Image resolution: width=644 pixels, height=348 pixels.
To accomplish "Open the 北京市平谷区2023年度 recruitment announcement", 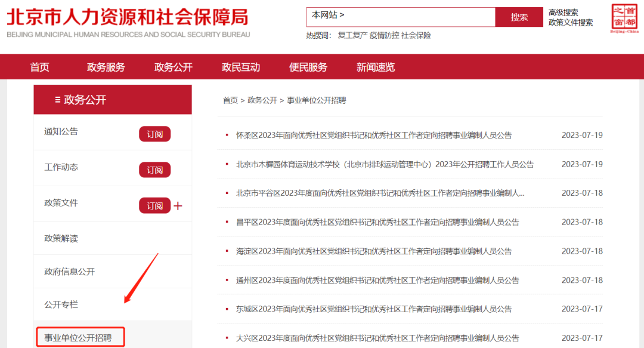I will coord(380,193).
